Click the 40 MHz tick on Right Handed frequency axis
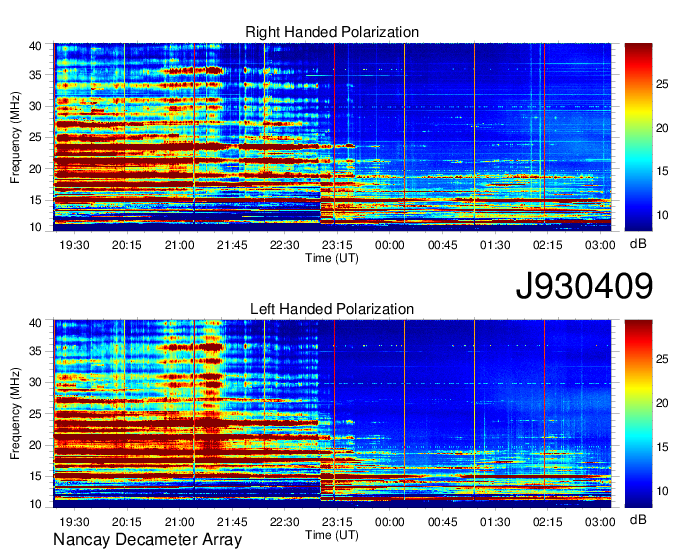Image resolution: width=680 pixels, height=552 pixels. [35, 46]
